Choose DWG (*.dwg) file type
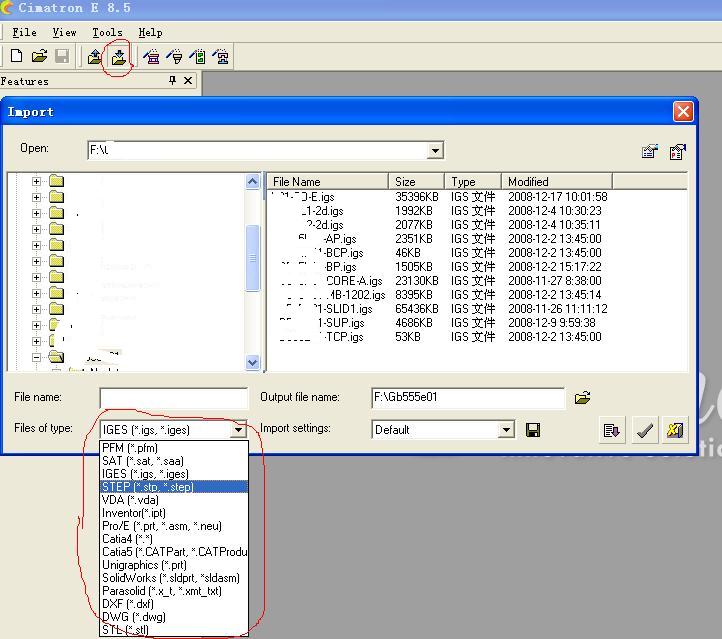722x639 pixels. coord(174,616)
